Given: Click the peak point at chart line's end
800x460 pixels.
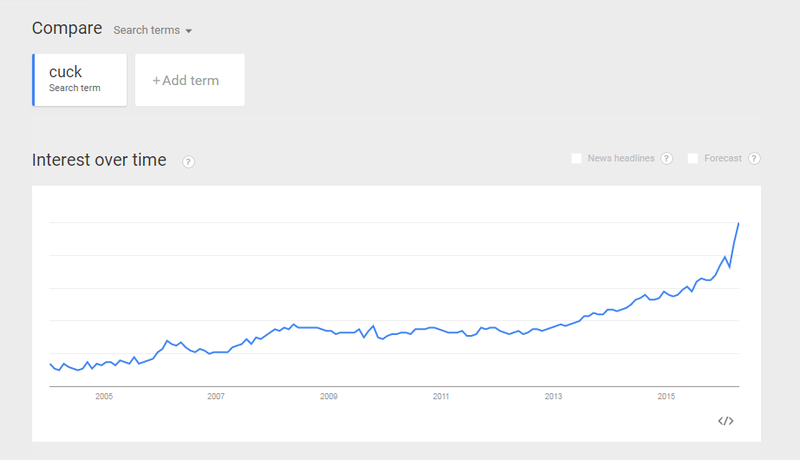Looking at the screenshot, I should tap(738, 223).
